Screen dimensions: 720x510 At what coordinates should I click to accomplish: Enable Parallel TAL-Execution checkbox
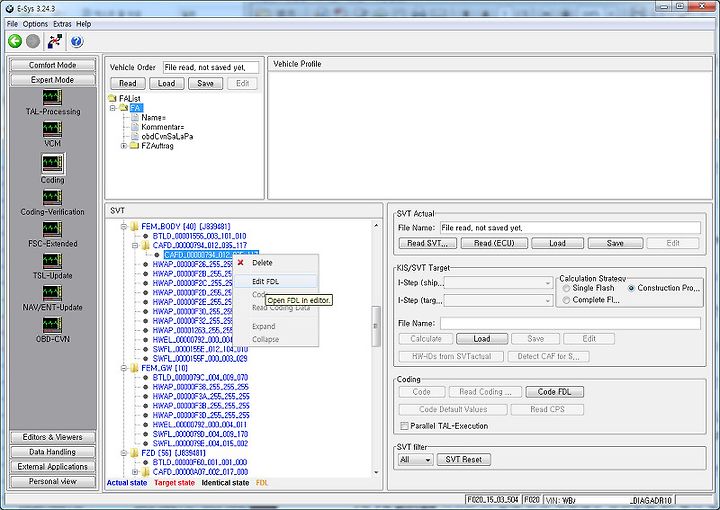click(404, 426)
